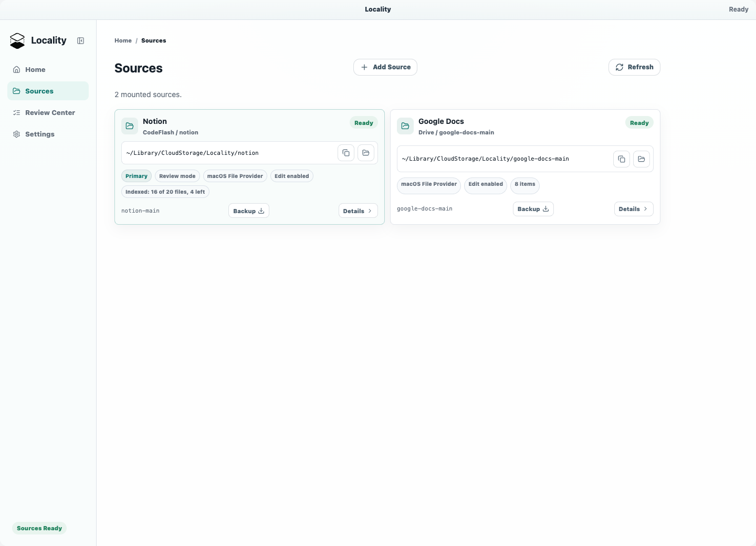Click the Notion card title

pyautogui.click(x=155, y=121)
